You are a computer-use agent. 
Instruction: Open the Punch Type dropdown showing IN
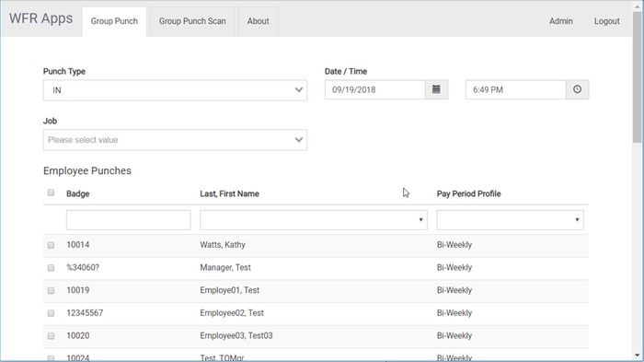175,90
